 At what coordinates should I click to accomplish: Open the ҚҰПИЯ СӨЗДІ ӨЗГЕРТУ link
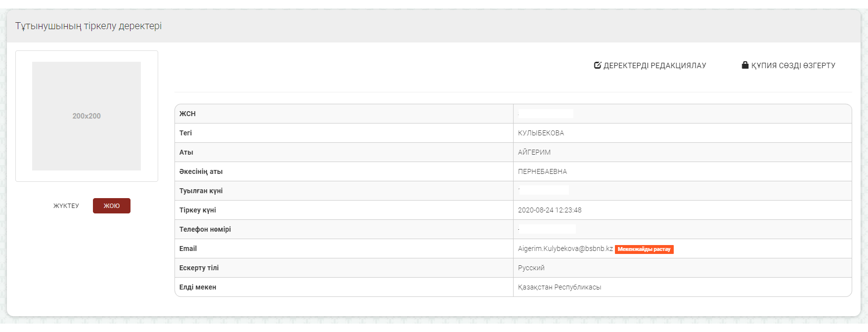pyautogui.click(x=793, y=66)
